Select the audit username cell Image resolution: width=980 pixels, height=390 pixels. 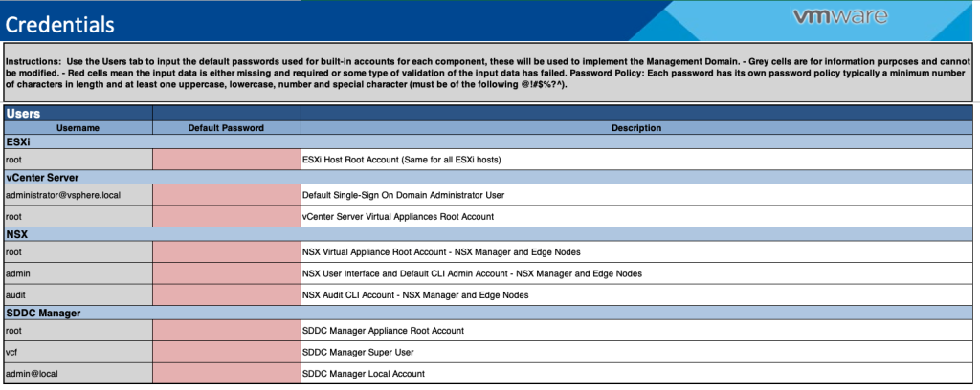pos(78,294)
